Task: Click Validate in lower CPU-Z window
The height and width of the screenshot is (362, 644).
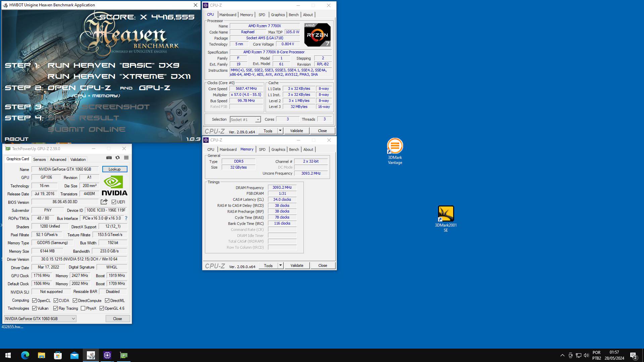Action: click(x=297, y=265)
